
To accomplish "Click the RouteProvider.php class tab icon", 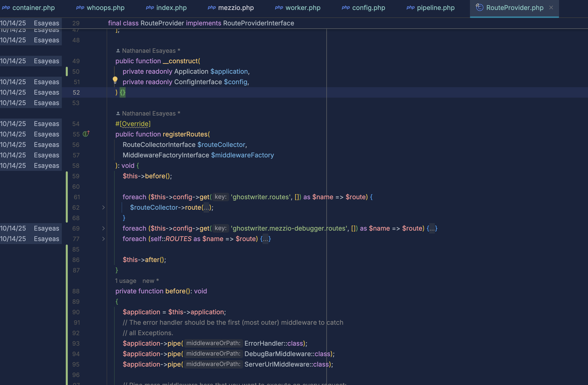I will coord(479,7).
